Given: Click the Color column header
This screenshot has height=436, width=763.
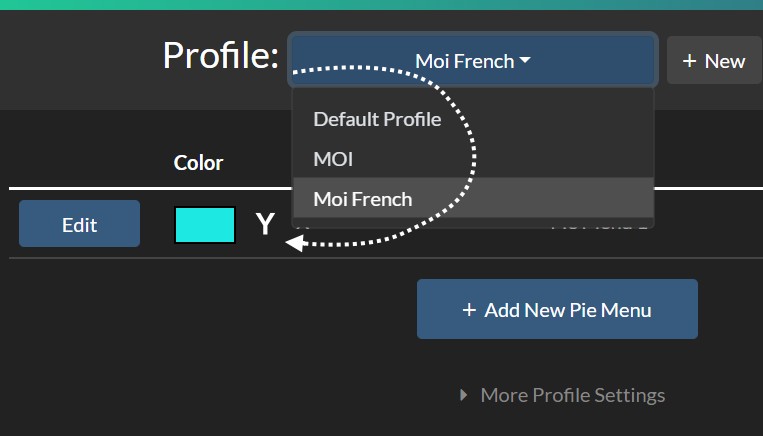Looking at the screenshot, I should click(198, 163).
